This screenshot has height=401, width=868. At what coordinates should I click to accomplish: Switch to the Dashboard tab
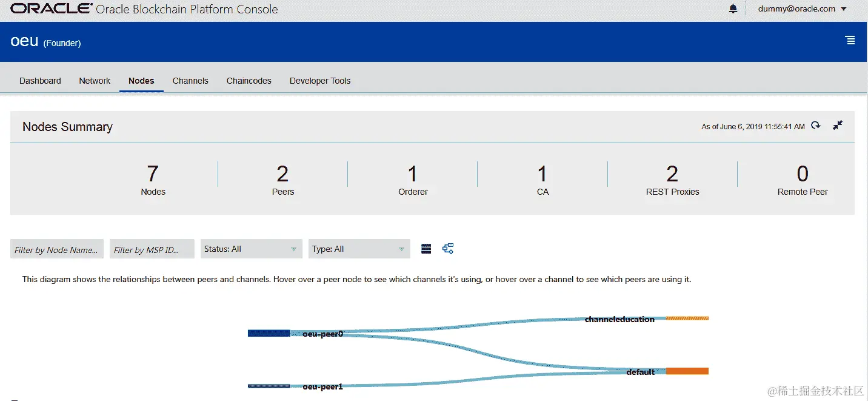pos(40,81)
